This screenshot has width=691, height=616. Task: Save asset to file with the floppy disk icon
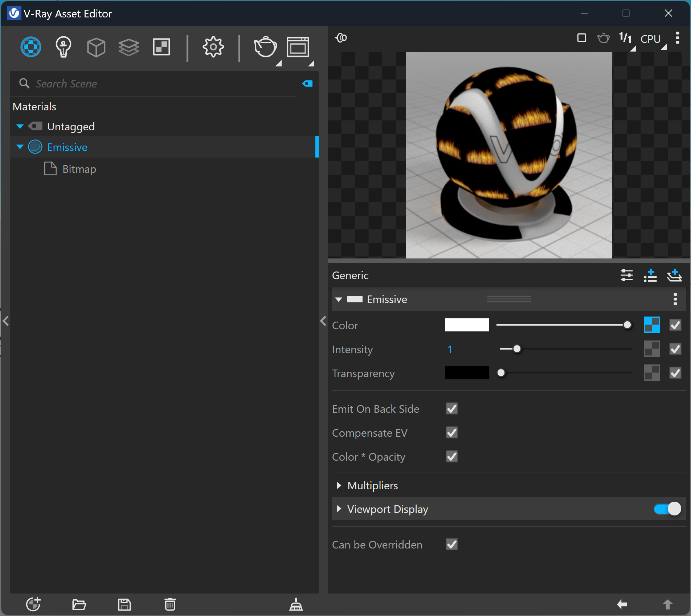pyautogui.click(x=124, y=604)
